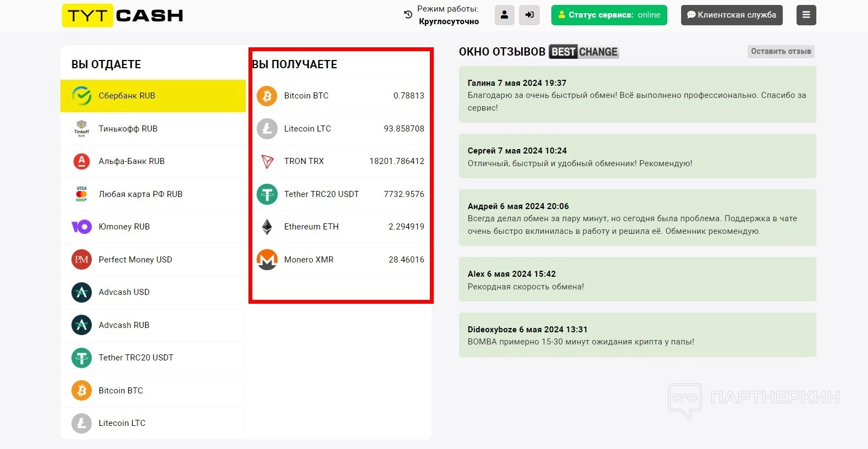The height and width of the screenshot is (449, 868).
Task: Click the Оставить отзыв button
Action: tap(781, 51)
